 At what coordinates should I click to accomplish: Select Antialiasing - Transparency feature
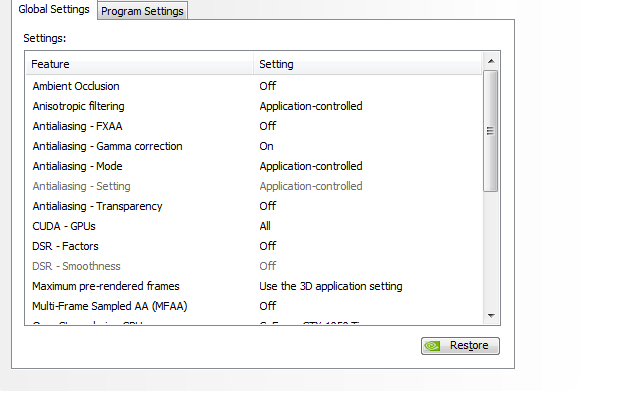97,206
